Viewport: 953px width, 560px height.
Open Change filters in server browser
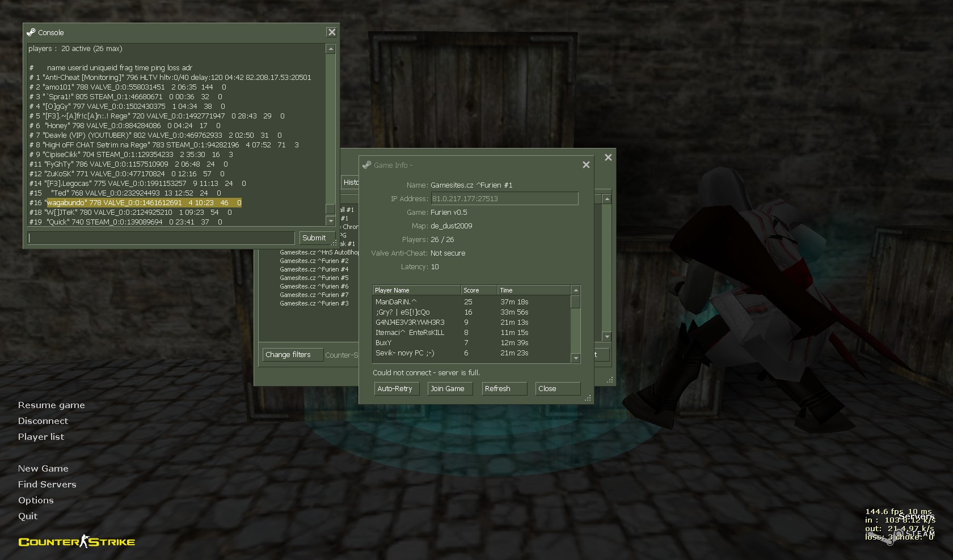[291, 355]
